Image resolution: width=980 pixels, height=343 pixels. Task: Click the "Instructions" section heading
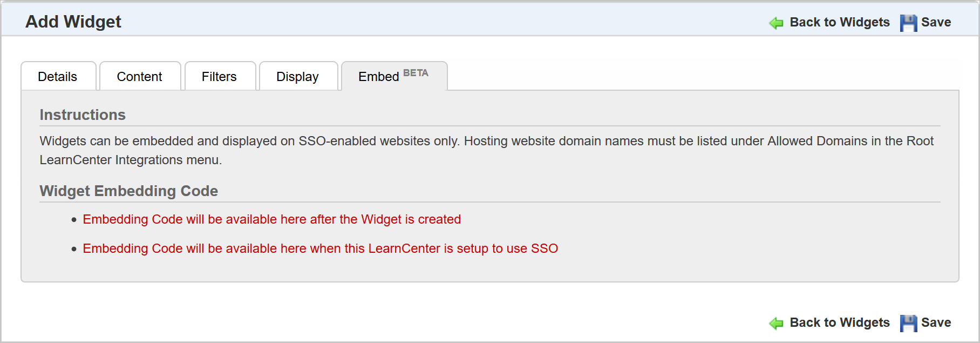[83, 115]
